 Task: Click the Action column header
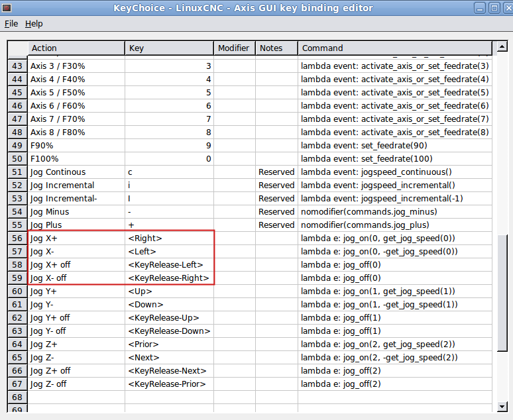[76, 48]
